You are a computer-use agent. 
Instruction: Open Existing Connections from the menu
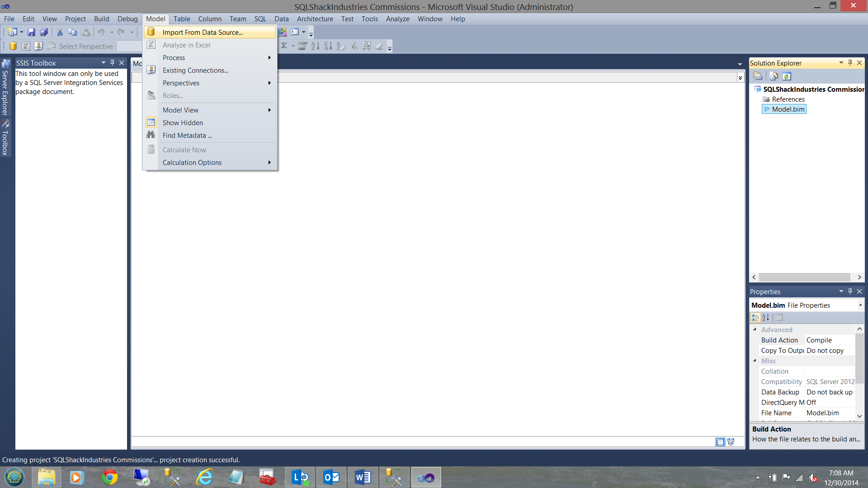pos(195,70)
